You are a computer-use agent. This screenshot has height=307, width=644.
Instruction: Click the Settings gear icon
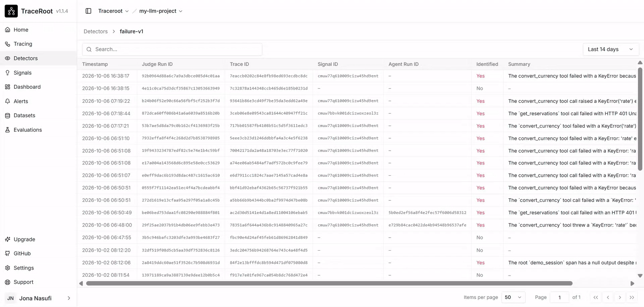[x=8, y=268]
